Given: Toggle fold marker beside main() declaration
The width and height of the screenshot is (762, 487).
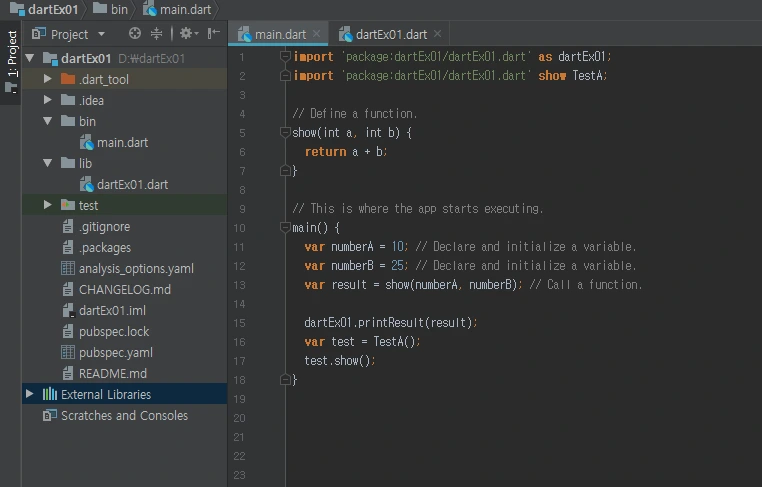Looking at the screenshot, I should [x=286, y=228].
